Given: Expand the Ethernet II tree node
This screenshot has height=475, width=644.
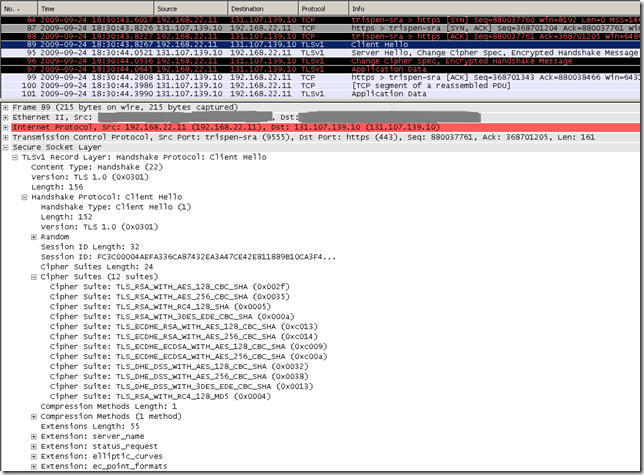Looking at the screenshot, I should pyautogui.click(x=6, y=117).
